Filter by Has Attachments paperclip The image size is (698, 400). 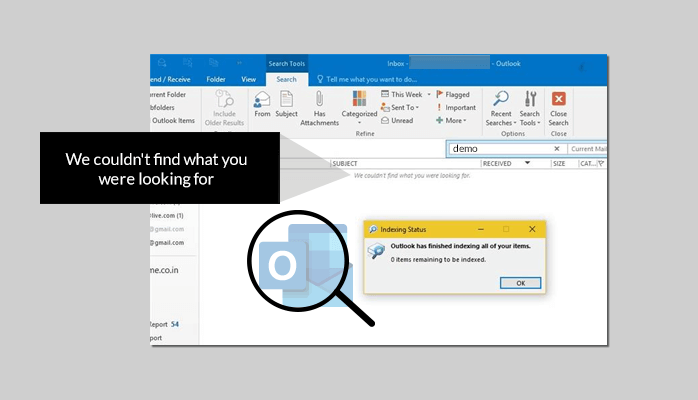click(x=319, y=108)
